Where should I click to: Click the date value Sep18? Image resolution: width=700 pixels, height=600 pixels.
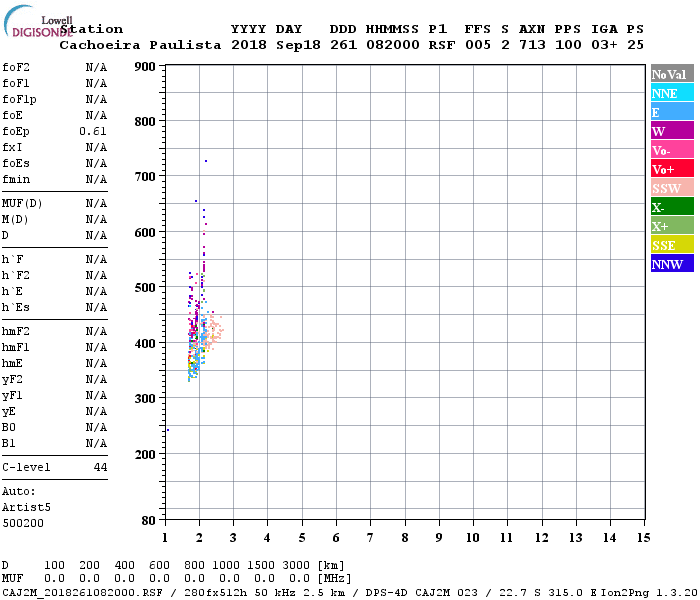(298, 45)
